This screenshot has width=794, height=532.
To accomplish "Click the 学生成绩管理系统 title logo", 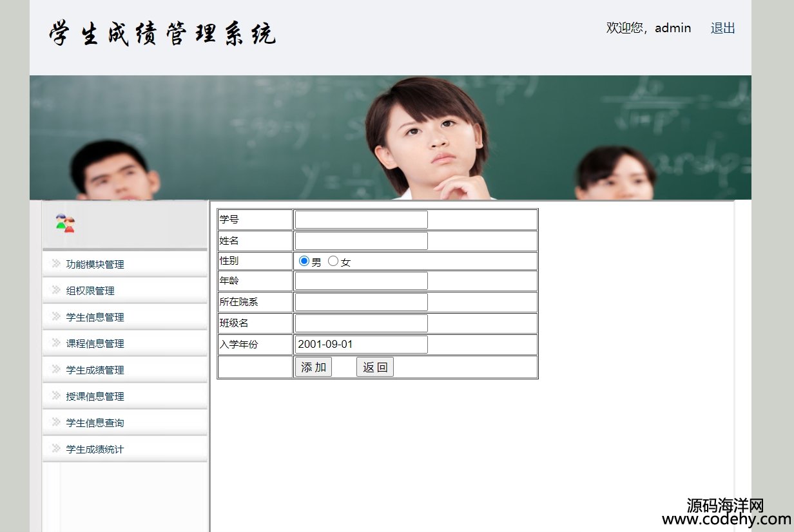I will click(163, 33).
